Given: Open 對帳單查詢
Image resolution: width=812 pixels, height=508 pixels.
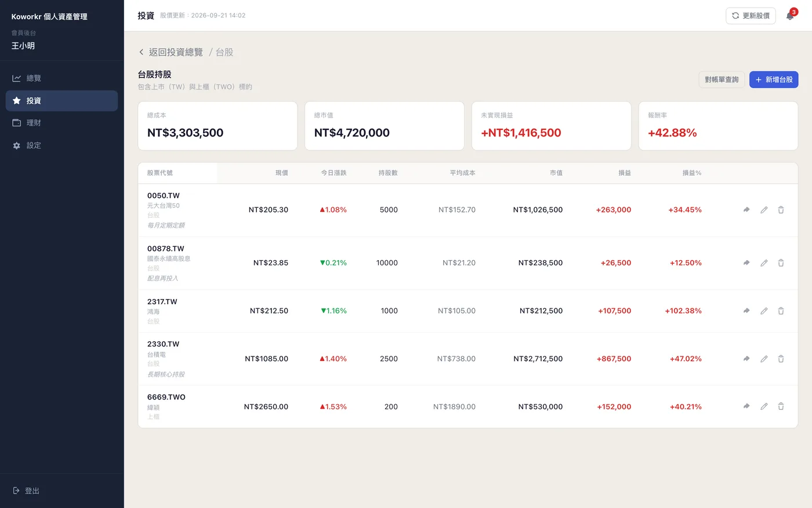Looking at the screenshot, I should pyautogui.click(x=722, y=80).
